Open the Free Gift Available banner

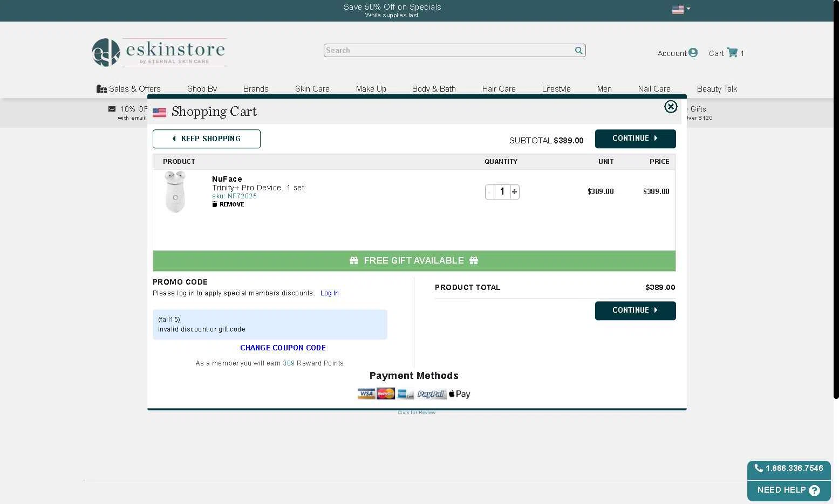coord(414,261)
